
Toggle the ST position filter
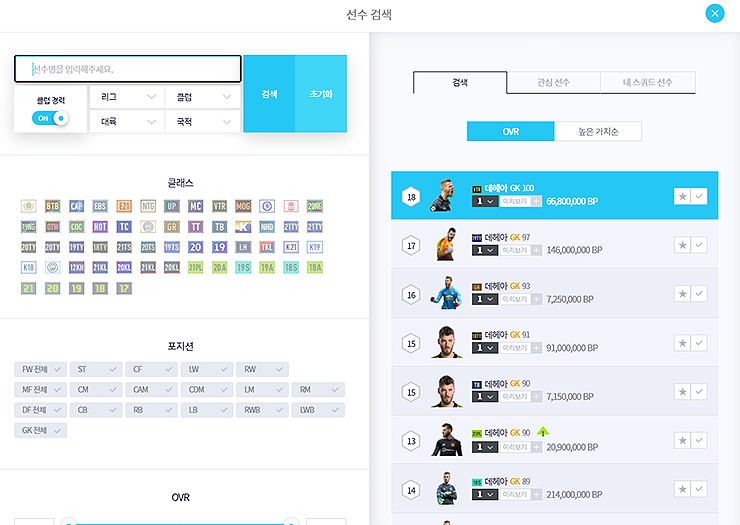click(96, 369)
